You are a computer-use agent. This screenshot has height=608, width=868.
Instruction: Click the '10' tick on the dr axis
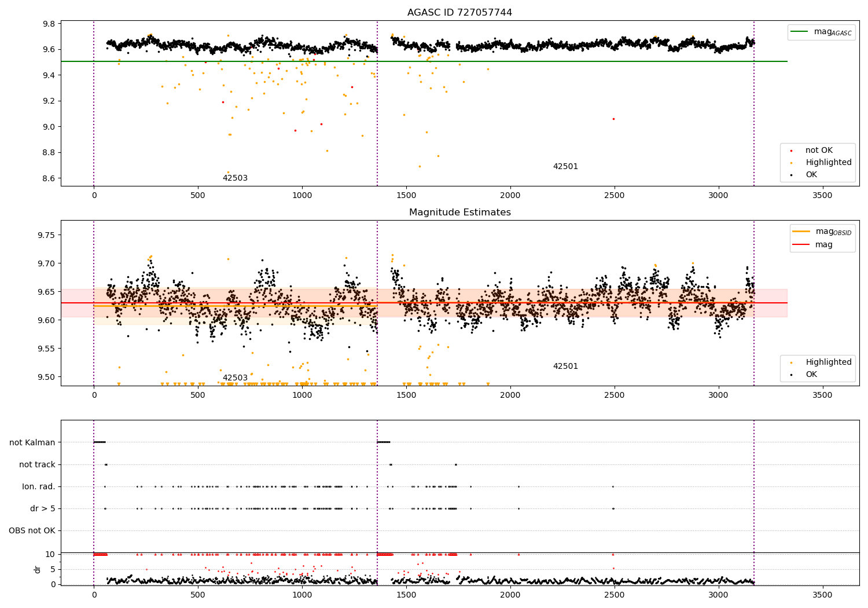[50, 554]
